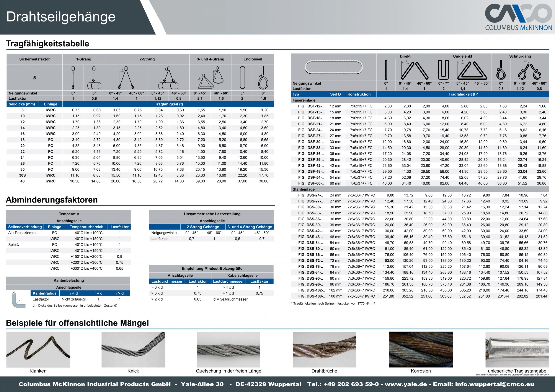
Task: Click the 3- und 4-Strang column header
Action: 210,59
